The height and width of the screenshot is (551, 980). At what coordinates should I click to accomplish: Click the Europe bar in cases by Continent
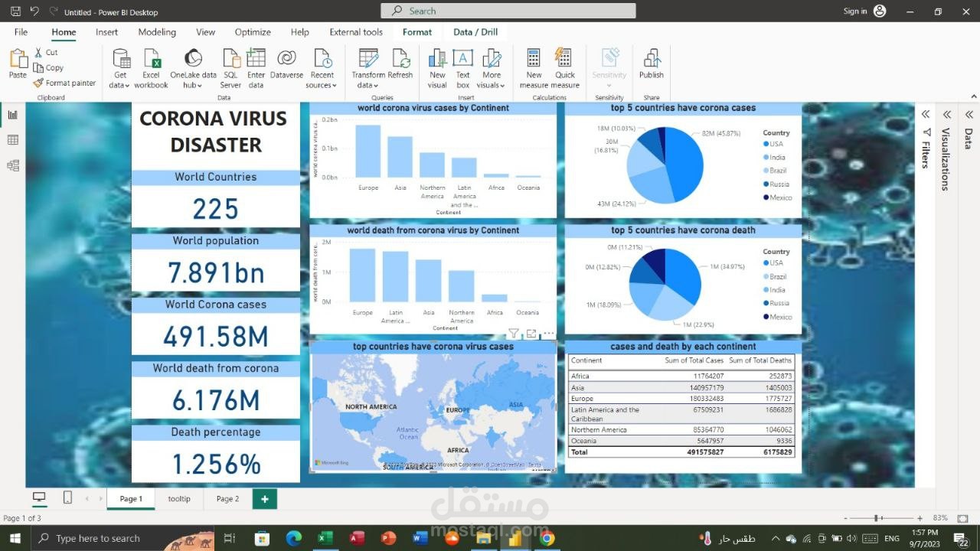[368, 152]
